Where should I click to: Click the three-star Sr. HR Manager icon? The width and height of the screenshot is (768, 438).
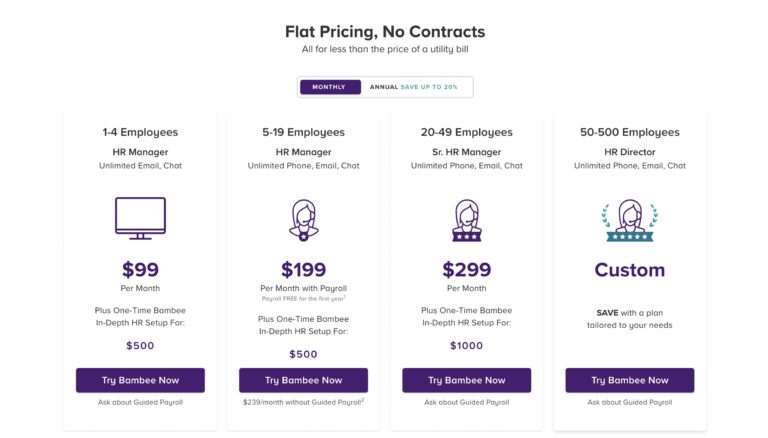tap(466, 221)
